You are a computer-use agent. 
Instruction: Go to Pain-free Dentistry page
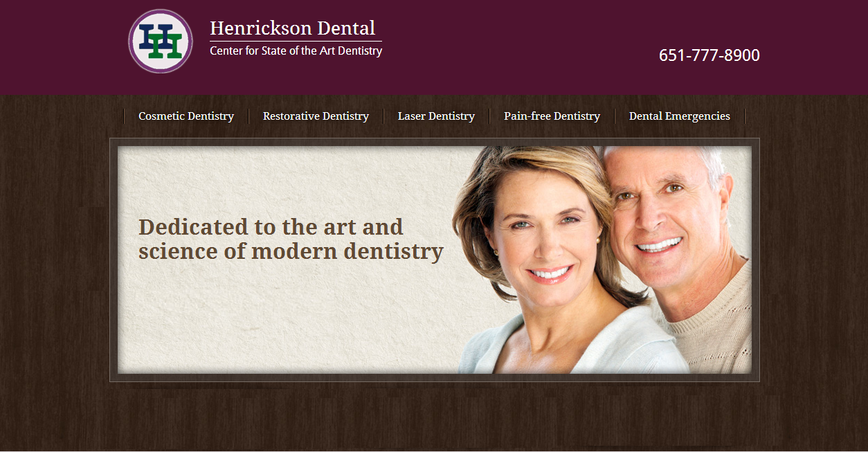[x=552, y=116]
